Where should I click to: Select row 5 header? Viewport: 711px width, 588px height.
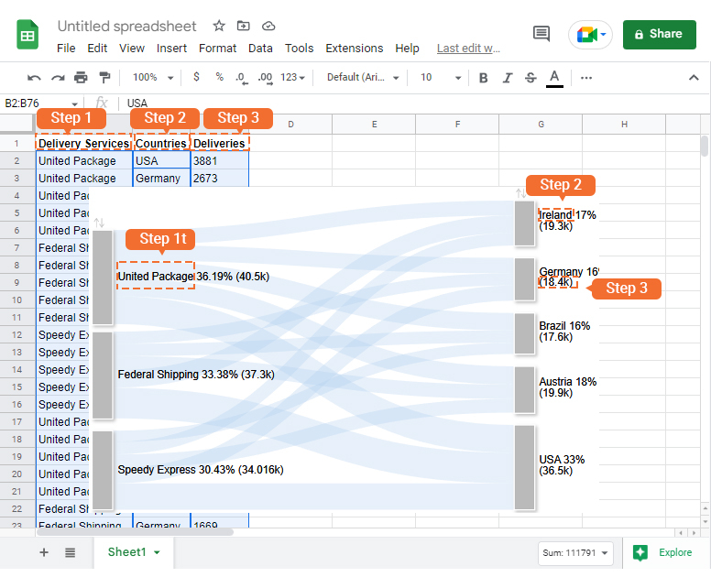[x=16, y=213]
